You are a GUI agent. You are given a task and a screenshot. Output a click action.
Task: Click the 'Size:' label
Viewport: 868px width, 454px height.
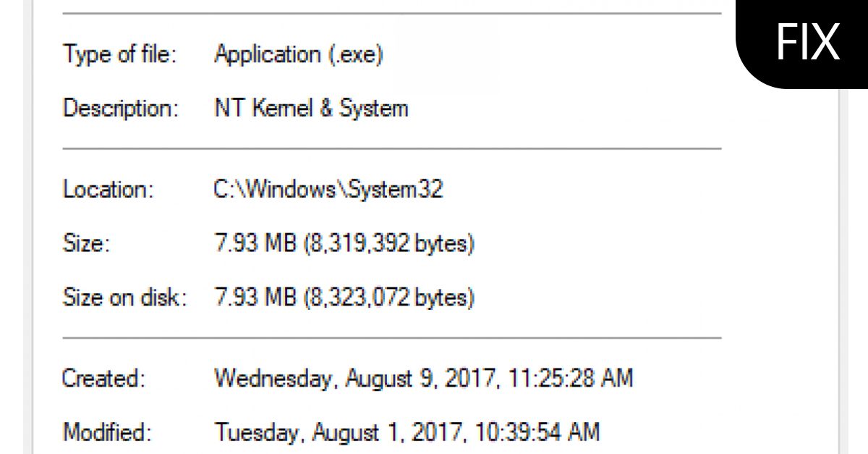[86, 244]
